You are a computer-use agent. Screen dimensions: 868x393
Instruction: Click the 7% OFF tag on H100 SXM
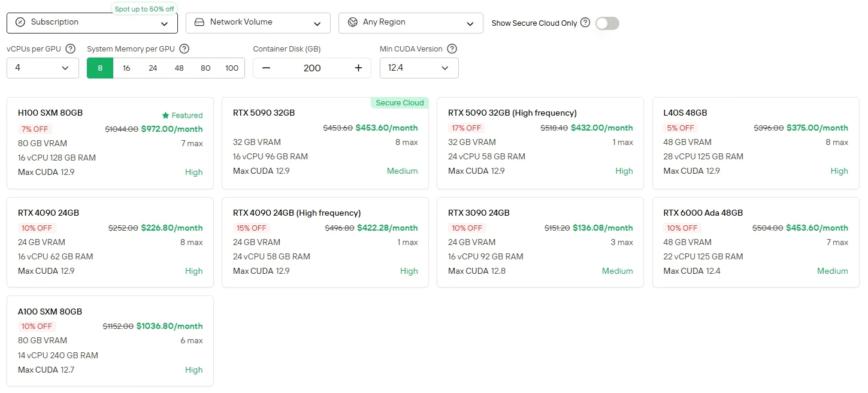(35, 129)
